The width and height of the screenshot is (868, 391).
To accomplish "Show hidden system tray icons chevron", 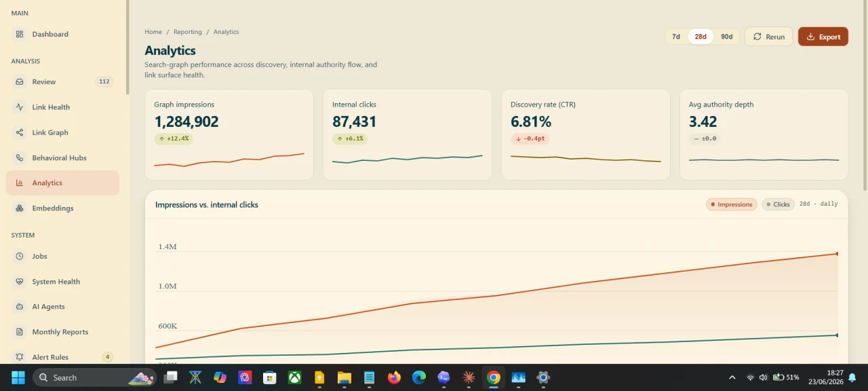I will (732, 377).
